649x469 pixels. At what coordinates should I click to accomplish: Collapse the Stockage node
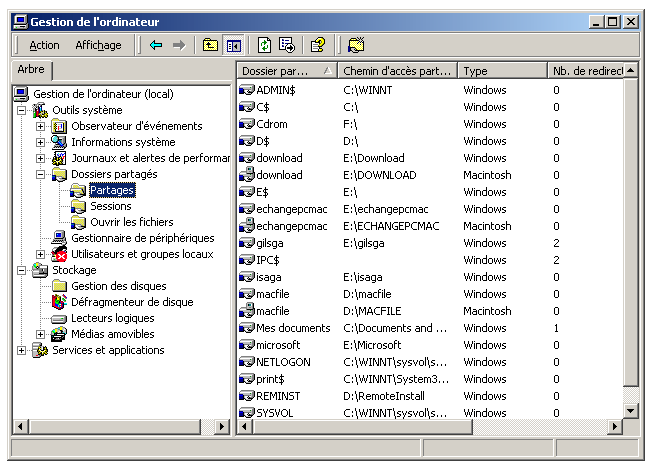click(x=22, y=271)
